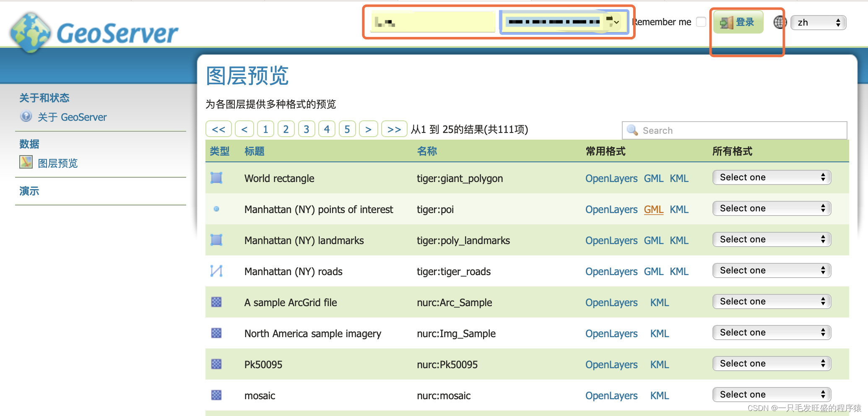Click raster icon beside A sample ArcGrid file
Image resolution: width=868 pixels, height=416 pixels.
pyautogui.click(x=216, y=302)
